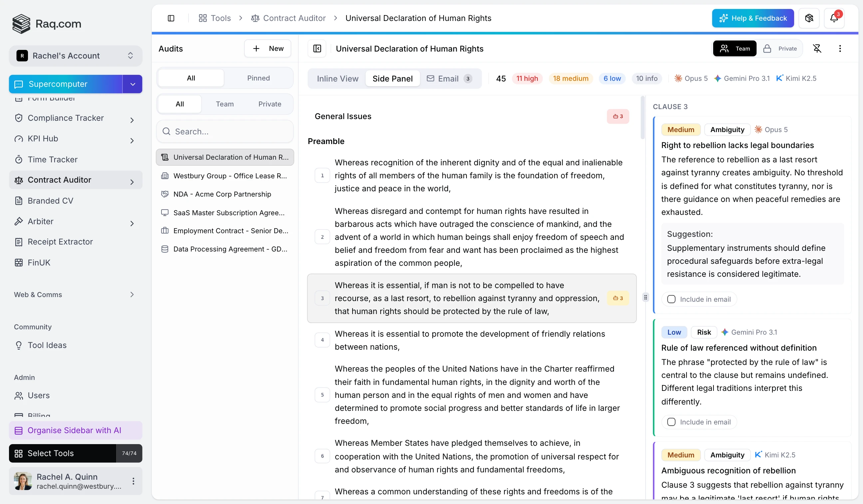Click the Opus 5 model indicator
The image size is (863, 504).
pos(691,79)
